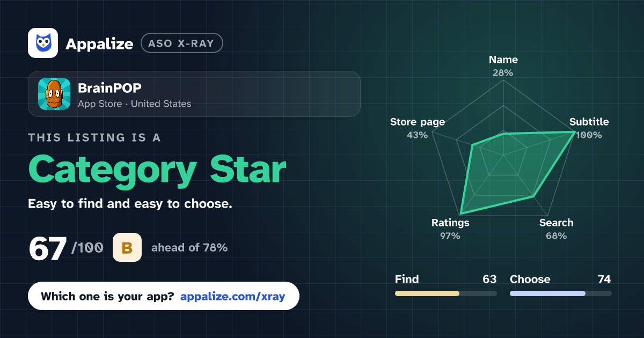The height and width of the screenshot is (338, 644).
Task: Click the Choose score progress bar
Action: pos(560,293)
